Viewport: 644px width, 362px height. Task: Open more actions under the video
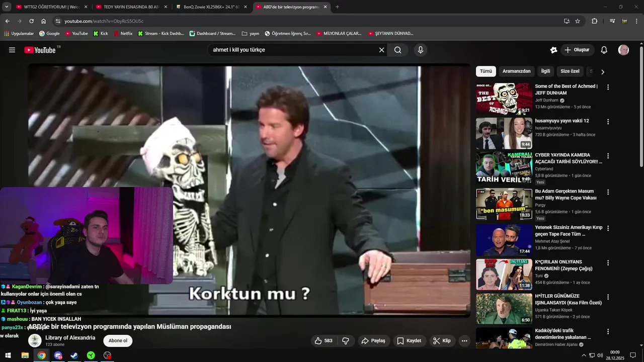pos(464,341)
